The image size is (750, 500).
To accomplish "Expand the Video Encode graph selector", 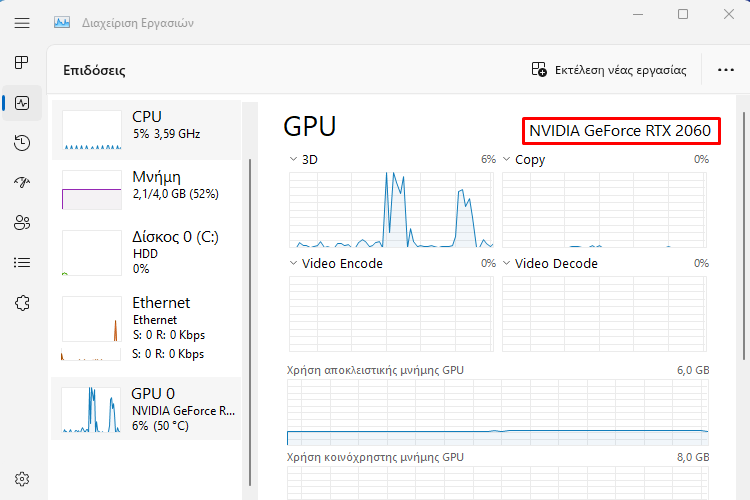I will pyautogui.click(x=293, y=264).
